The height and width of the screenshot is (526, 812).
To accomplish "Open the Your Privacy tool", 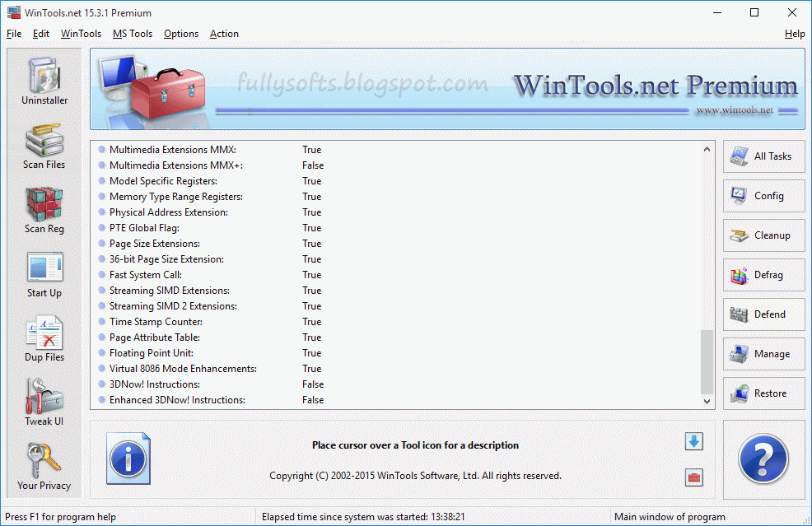I will click(x=44, y=467).
